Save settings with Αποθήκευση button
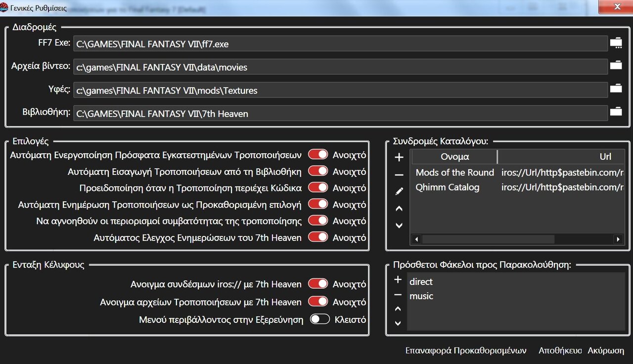The image size is (633, 364). click(560, 350)
